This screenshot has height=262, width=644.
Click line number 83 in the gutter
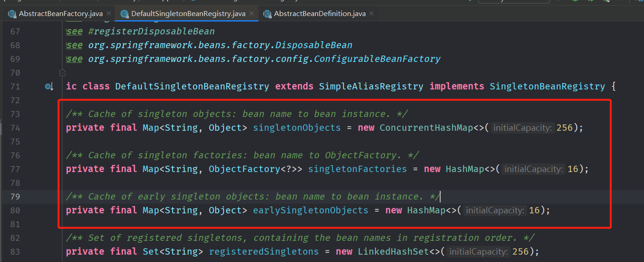15,251
